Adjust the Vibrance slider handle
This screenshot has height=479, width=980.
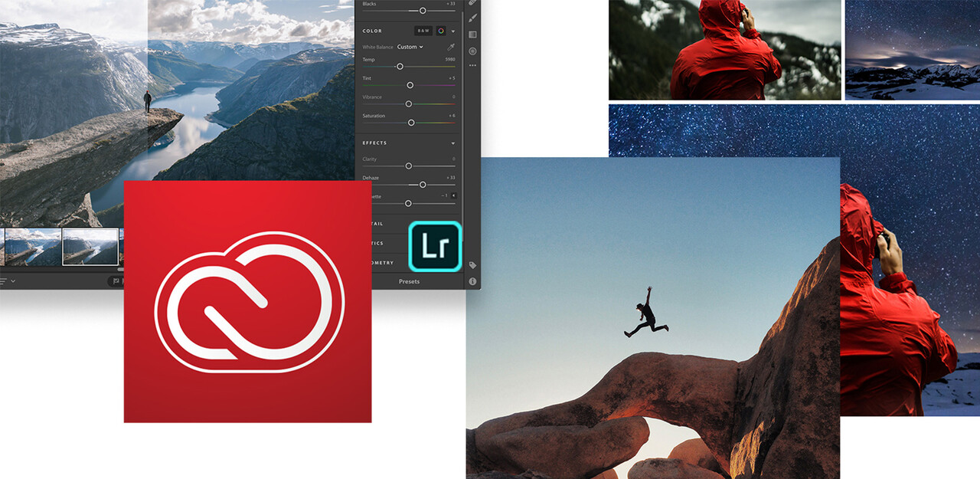pyautogui.click(x=409, y=103)
